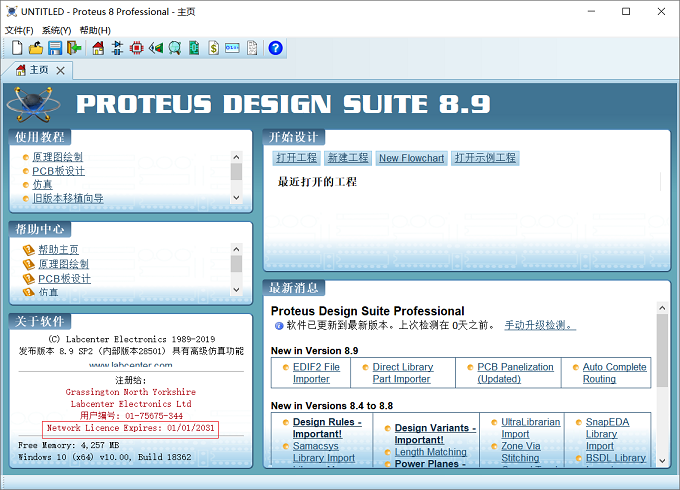Close the project using the door icon
Screen dimensions: 680x490
[x=74, y=48]
